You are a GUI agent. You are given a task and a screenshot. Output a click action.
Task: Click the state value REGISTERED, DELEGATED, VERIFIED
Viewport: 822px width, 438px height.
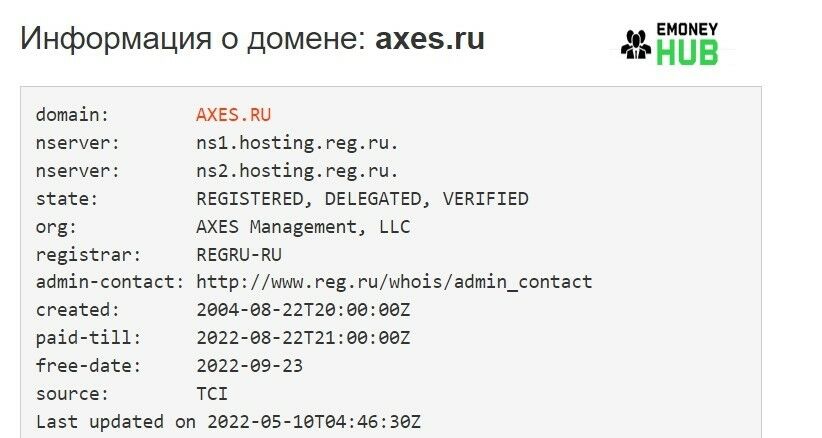362,199
